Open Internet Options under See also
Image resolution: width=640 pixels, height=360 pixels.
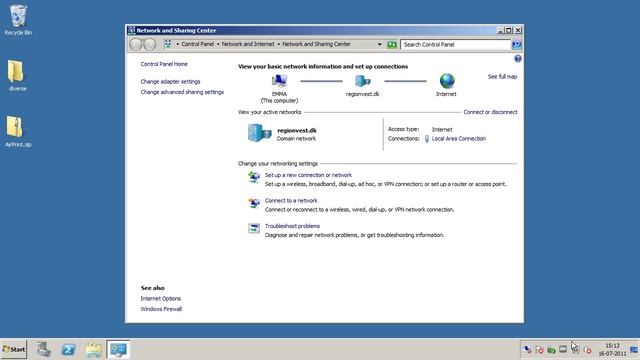click(161, 299)
